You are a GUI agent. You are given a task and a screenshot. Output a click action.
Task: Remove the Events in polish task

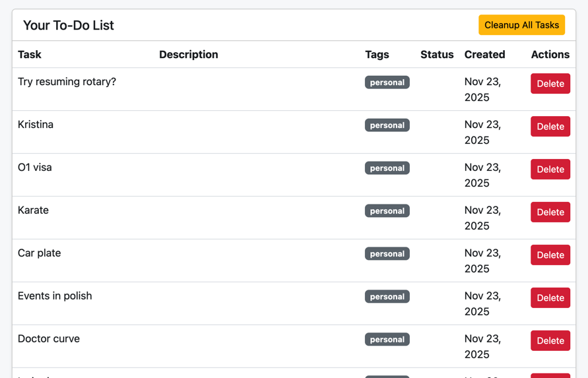[550, 298]
